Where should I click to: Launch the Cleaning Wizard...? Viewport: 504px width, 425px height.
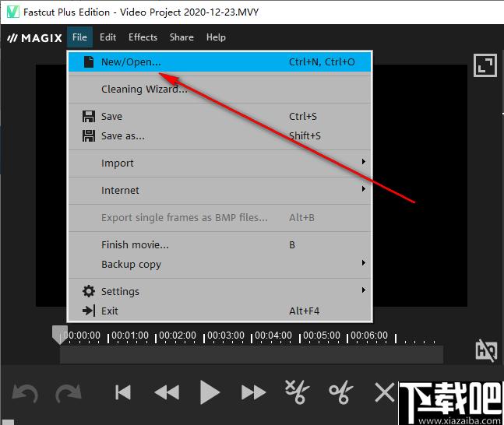pyautogui.click(x=220, y=89)
